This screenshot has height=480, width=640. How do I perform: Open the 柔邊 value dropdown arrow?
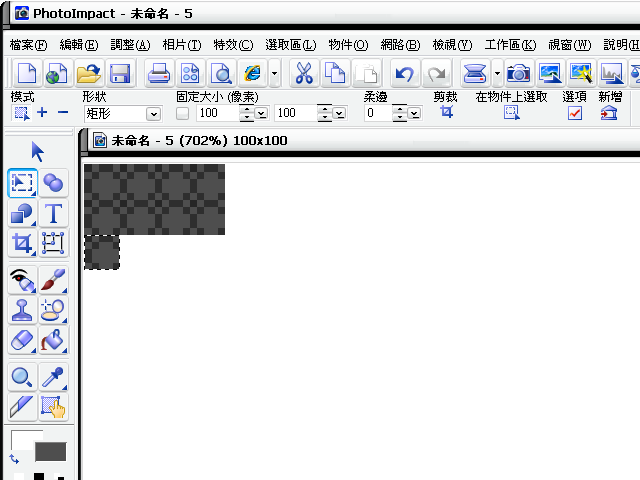415,113
